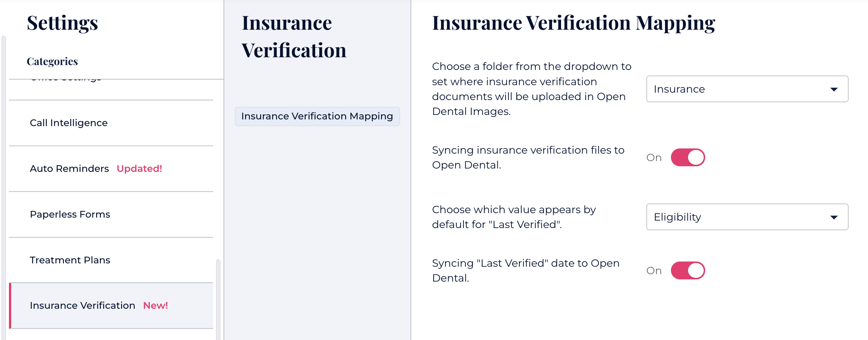Open the Insurance Verification Mapping sub-item

317,116
